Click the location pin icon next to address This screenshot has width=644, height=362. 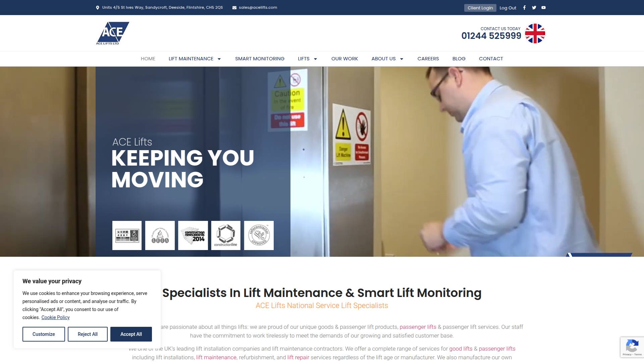pos(98,7)
